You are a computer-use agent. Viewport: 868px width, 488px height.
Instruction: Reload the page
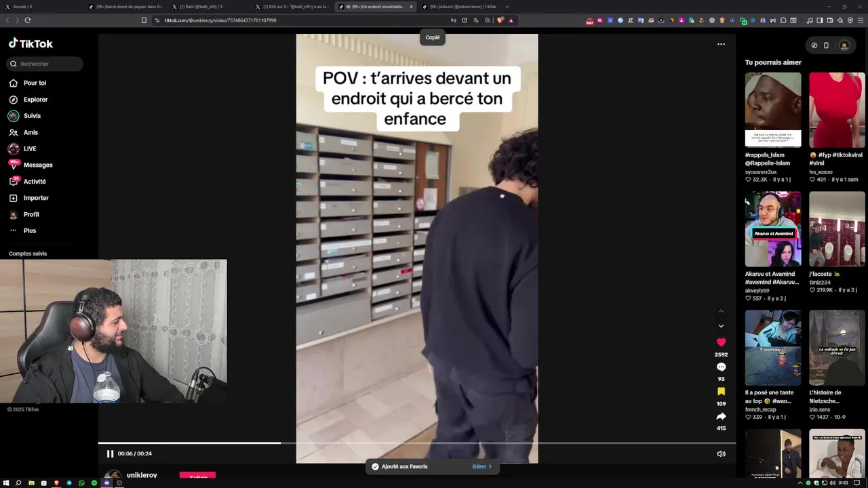coord(28,20)
